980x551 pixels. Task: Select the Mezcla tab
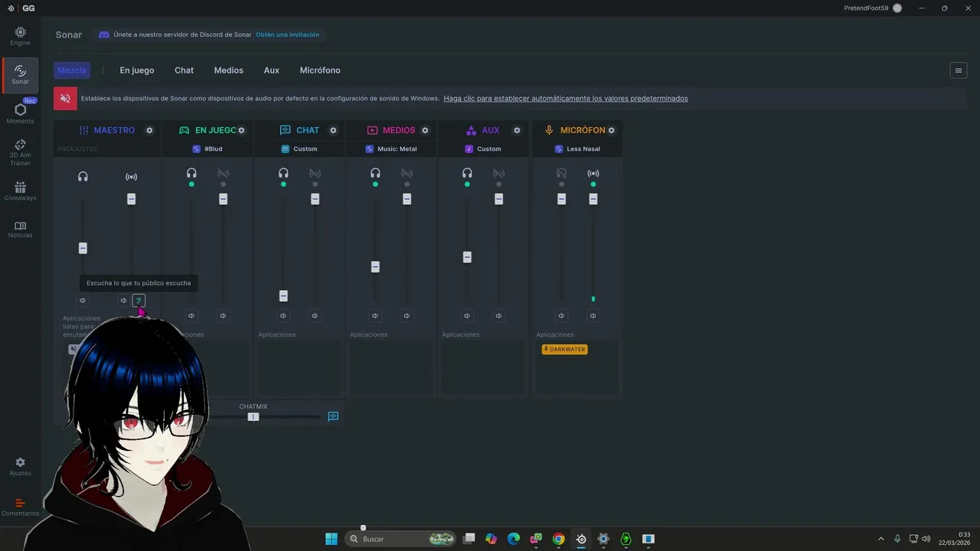click(x=72, y=70)
